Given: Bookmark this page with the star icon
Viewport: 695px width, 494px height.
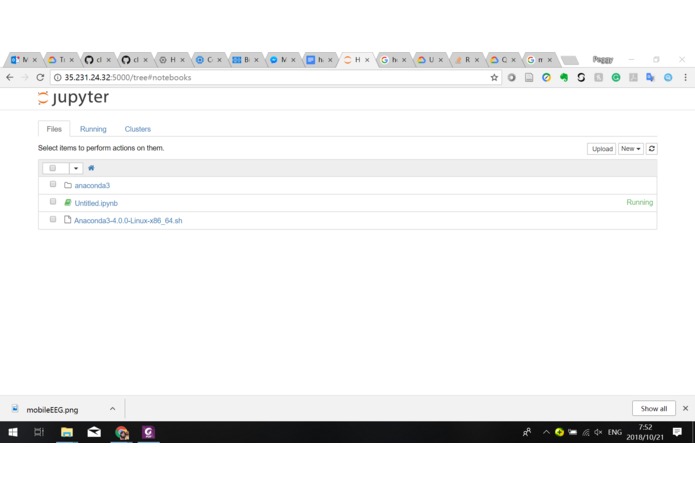Looking at the screenshot, I should pyautogui.click(x=494, y=78).
